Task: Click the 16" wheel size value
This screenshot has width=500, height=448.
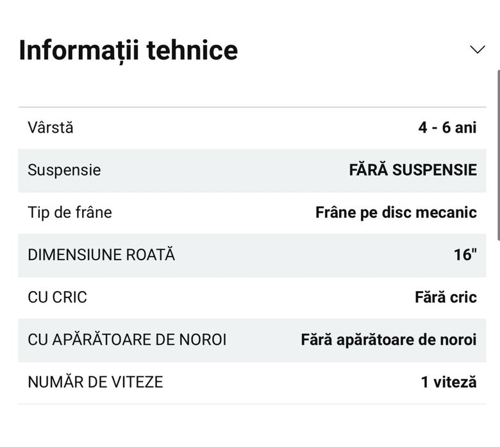Action: tap(465, 254)
